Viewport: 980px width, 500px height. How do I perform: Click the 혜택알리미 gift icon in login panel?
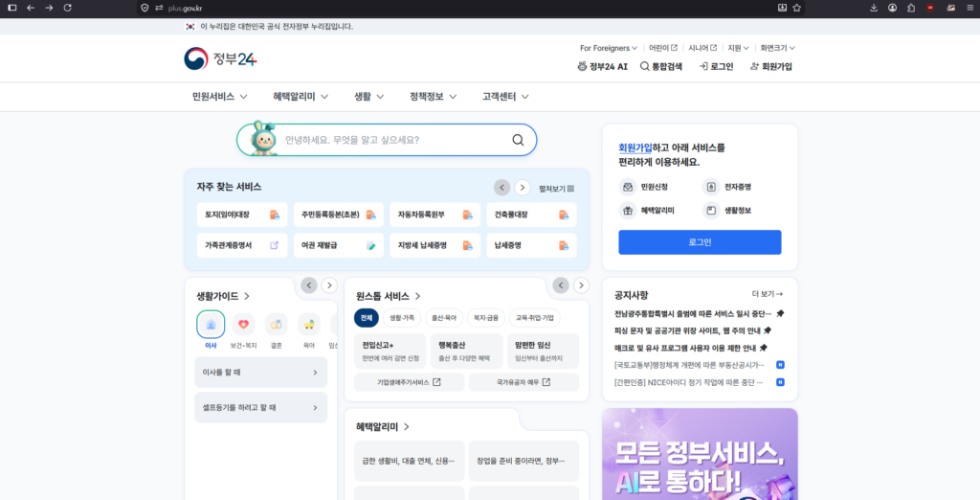tap(628, 211)
